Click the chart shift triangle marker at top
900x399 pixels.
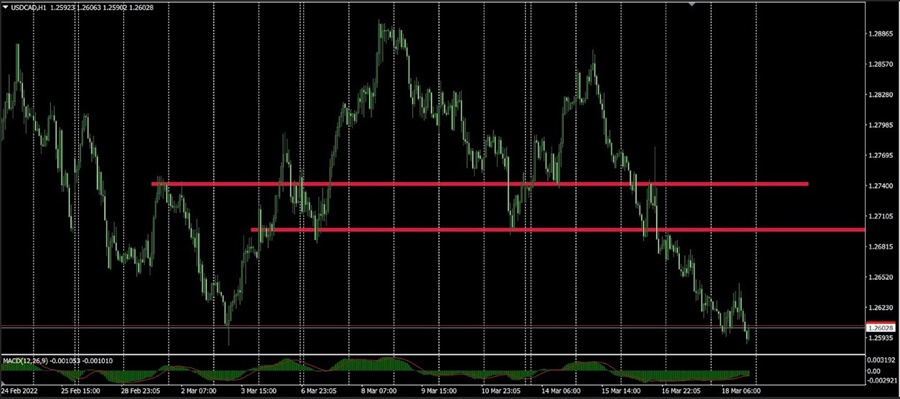coord(692,3)
